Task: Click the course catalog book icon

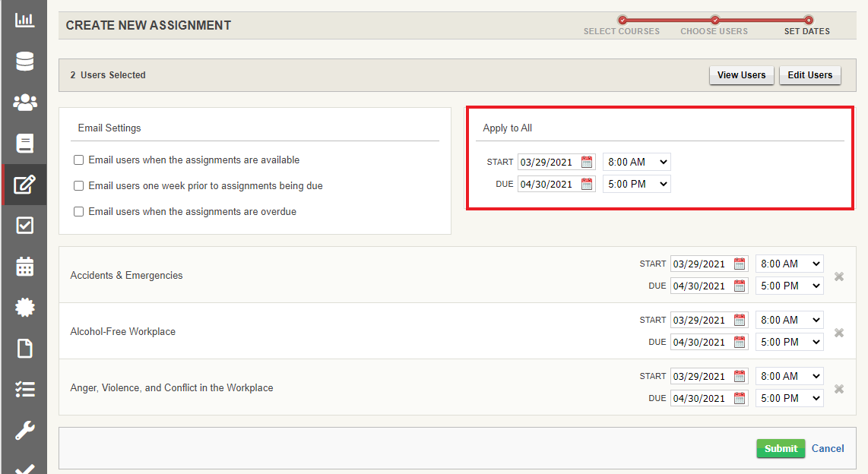Action: coord(24,143)
